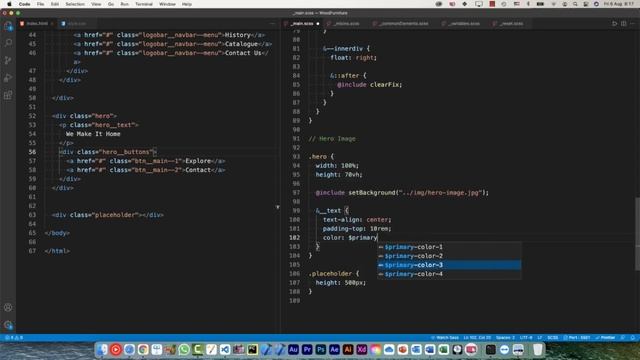Click the feedback icon in status bar
640x360 pixels.
[623, 338]
